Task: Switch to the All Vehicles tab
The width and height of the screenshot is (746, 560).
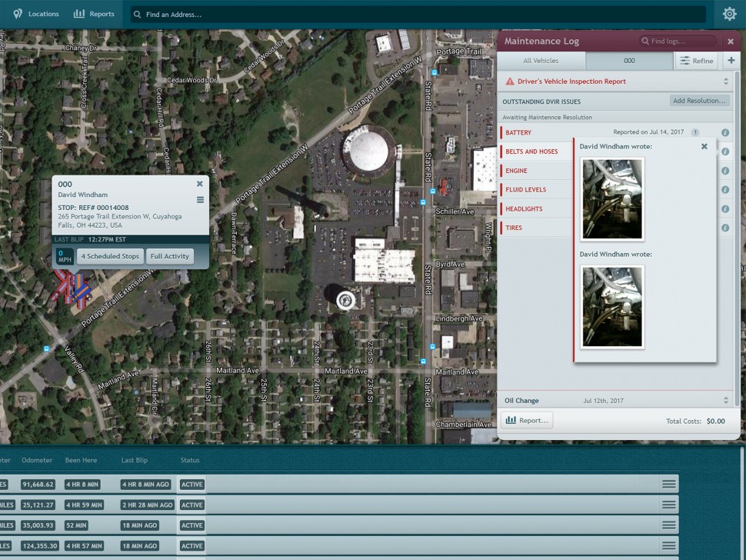Action: pyautogui.click(x=541, y=61)
